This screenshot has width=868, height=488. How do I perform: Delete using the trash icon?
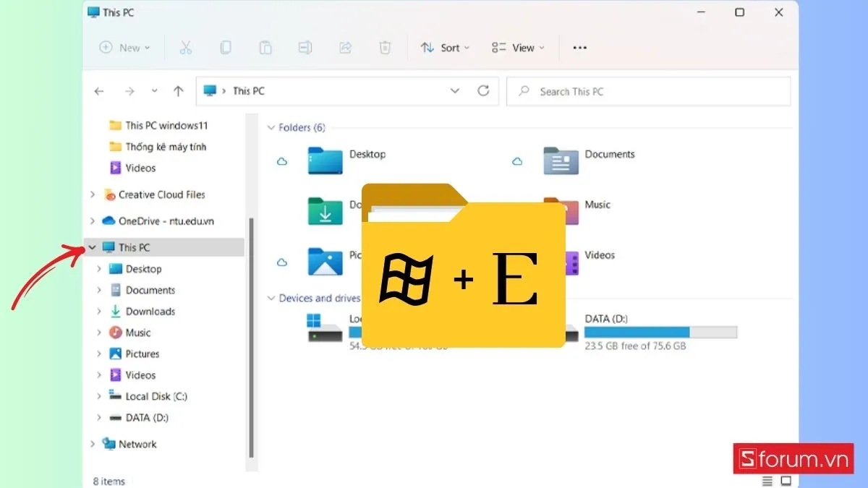pos(385,47)
